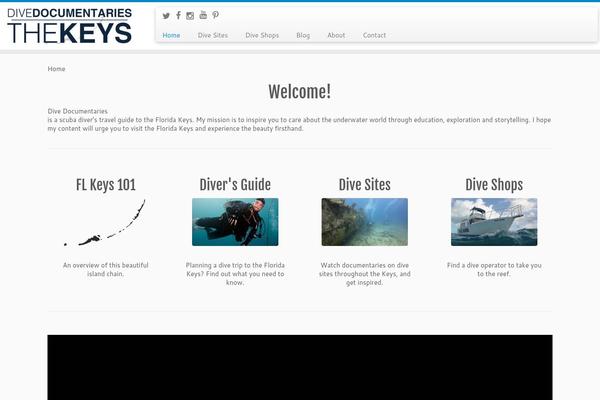Click the dive boat photo thumbnail
This screenshot has height=400, width=600.
coord(494,222)
